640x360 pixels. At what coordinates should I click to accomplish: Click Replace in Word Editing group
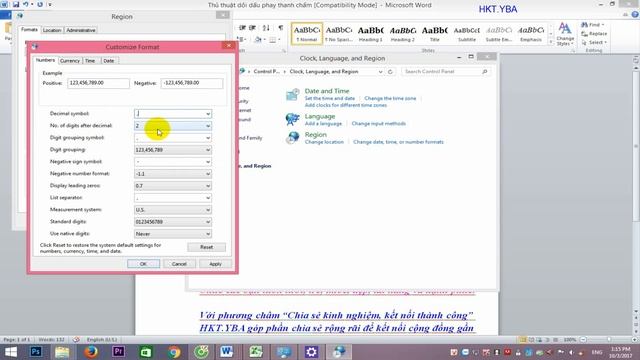click(595, 33)
